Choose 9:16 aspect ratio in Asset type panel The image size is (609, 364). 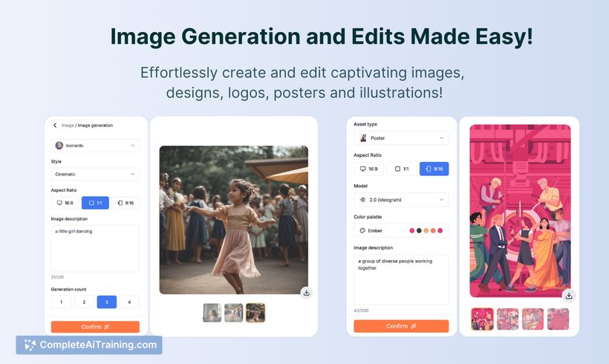tap(434, 169)
